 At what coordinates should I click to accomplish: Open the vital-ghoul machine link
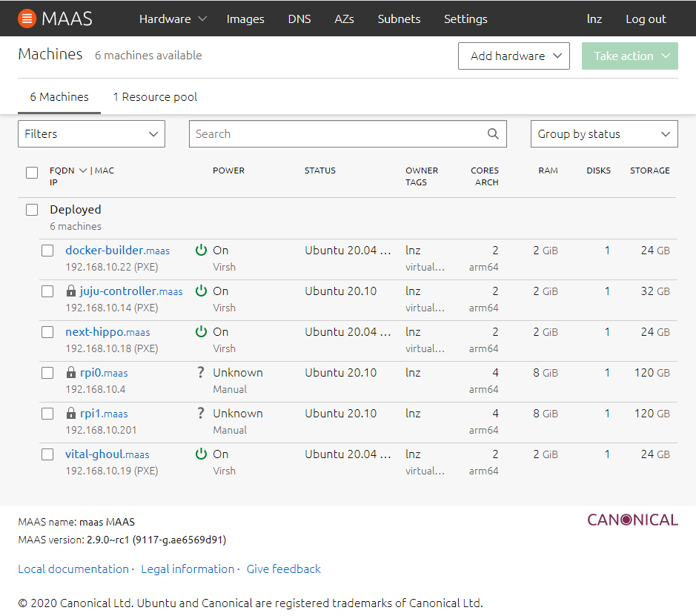94,454
